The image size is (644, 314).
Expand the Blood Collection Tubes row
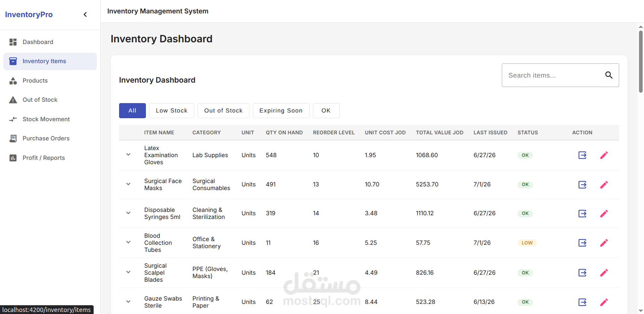pyautogui.click(x=128, y=242)
